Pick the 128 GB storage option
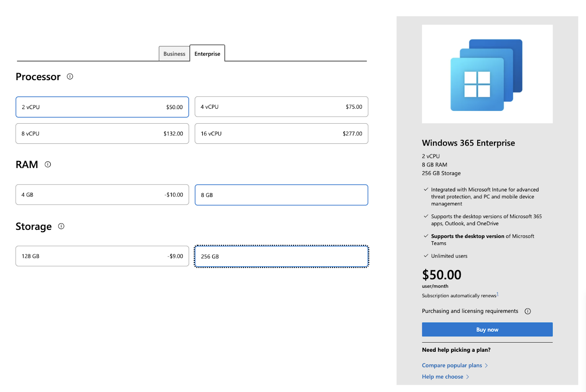Screen dimensions: 586x392 tap(102, 256)
